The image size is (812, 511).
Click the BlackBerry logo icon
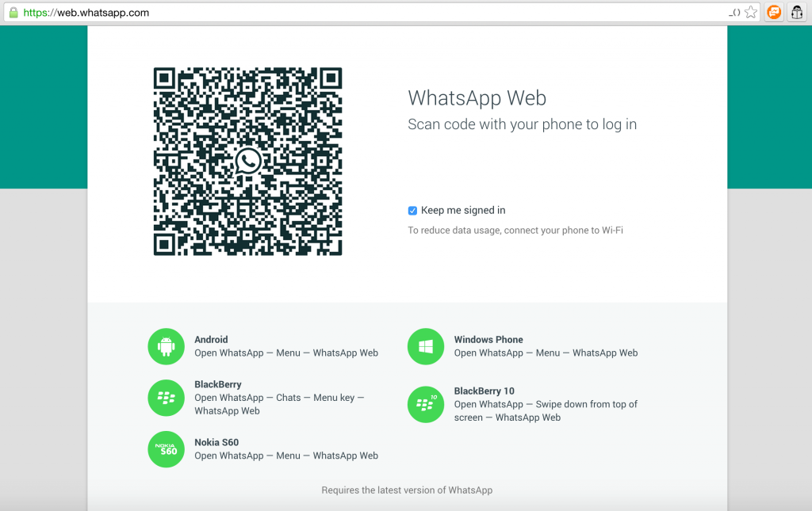click(166, 398)
